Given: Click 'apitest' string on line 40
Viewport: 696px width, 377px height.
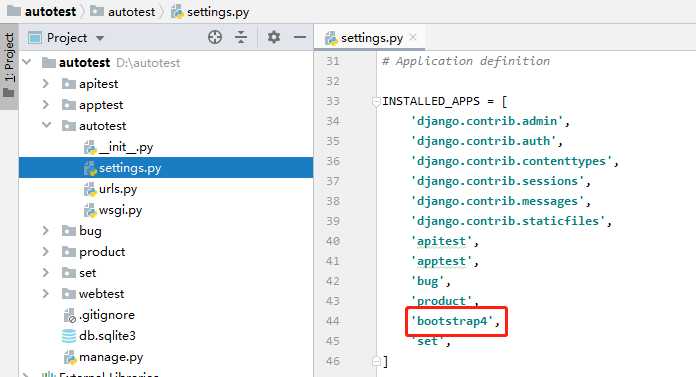Looking at the screenshot, I should point(442,241).
